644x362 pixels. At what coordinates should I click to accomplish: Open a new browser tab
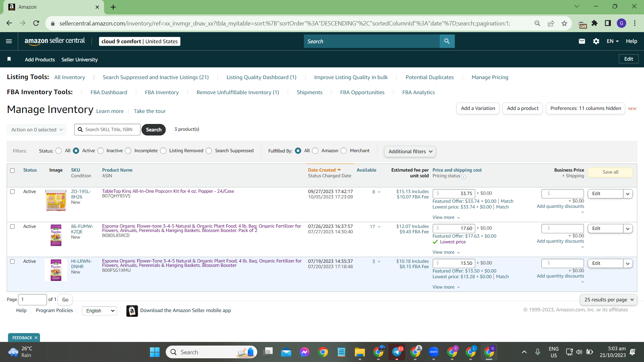click(113, 7)
